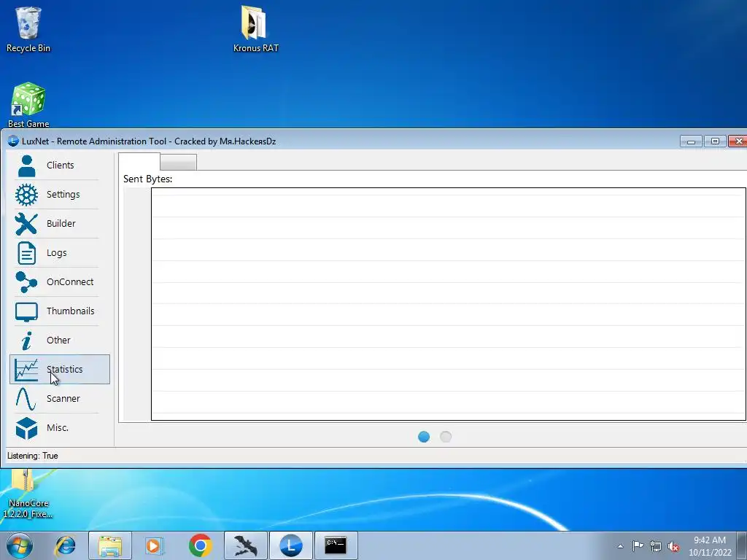Open the Thumbnails monitor icon
The image size is (747, 560).
pos(26,311)
